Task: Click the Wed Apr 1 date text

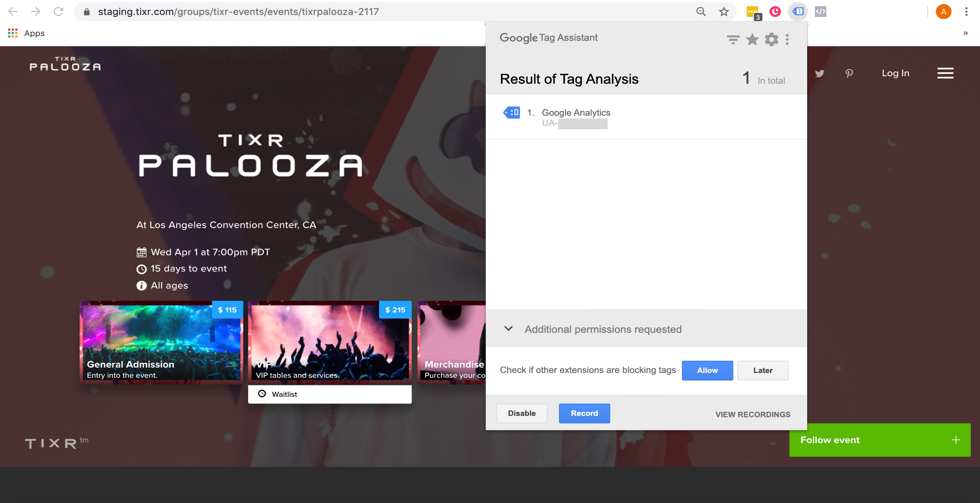Action: coord(210,252)
